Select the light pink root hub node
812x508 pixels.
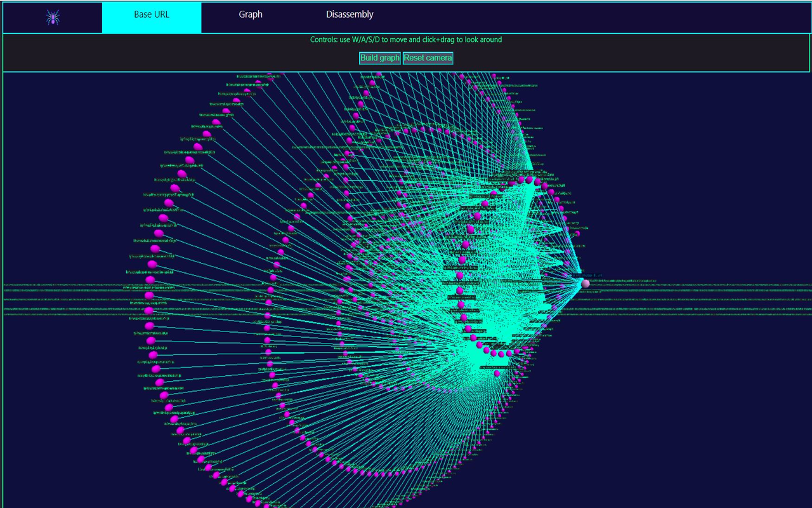[586, 283]
